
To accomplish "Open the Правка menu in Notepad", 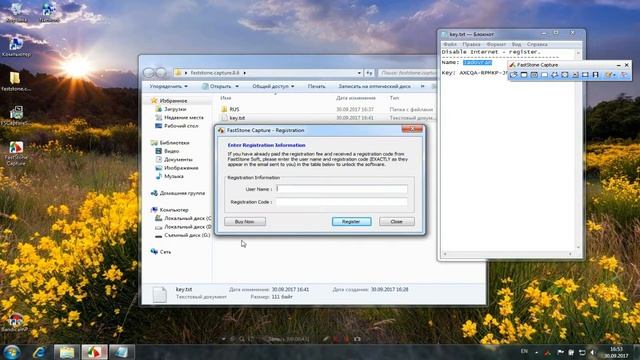I will [471, 44].
